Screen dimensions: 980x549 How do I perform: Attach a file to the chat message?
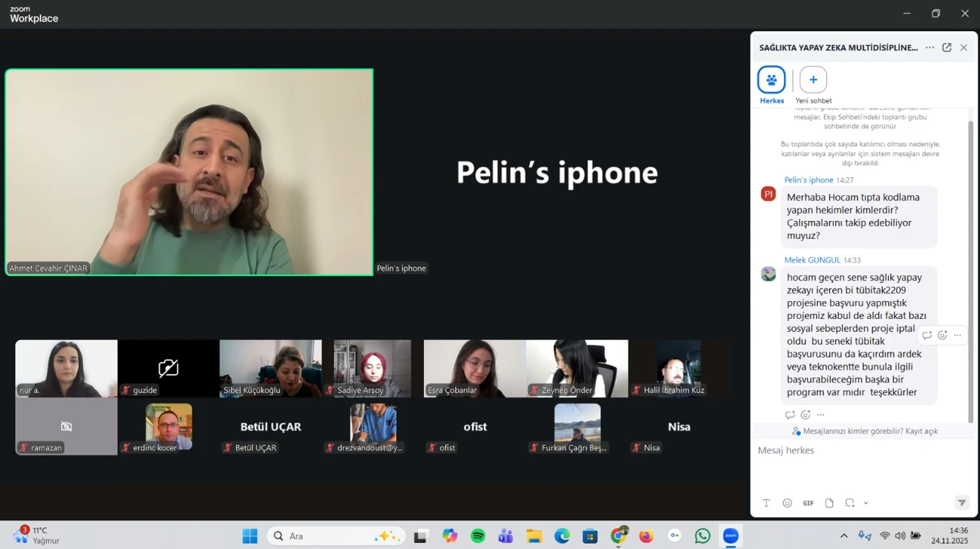click(x=829, y=503)
